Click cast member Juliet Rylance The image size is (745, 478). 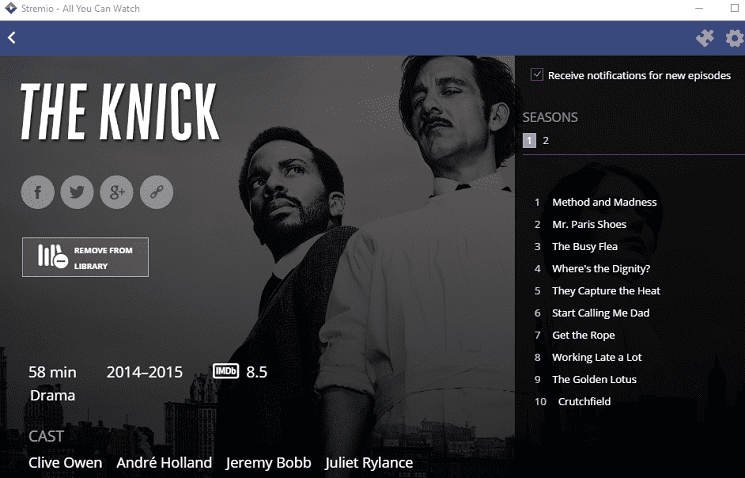[x=369, y=462]
